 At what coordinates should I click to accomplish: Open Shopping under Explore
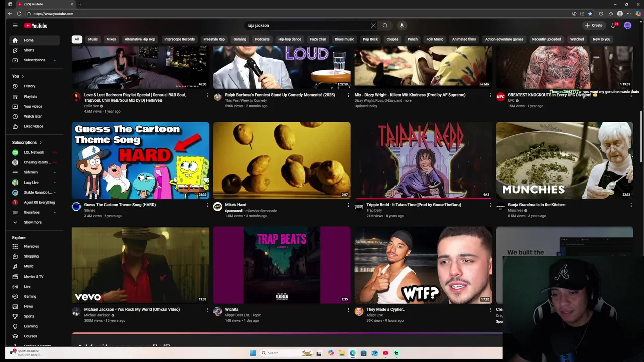point(34,256)
